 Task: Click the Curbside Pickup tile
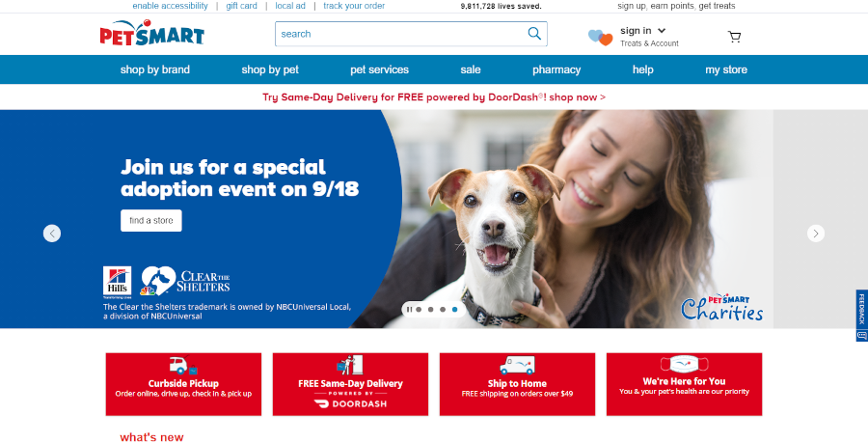pos(183,384)
